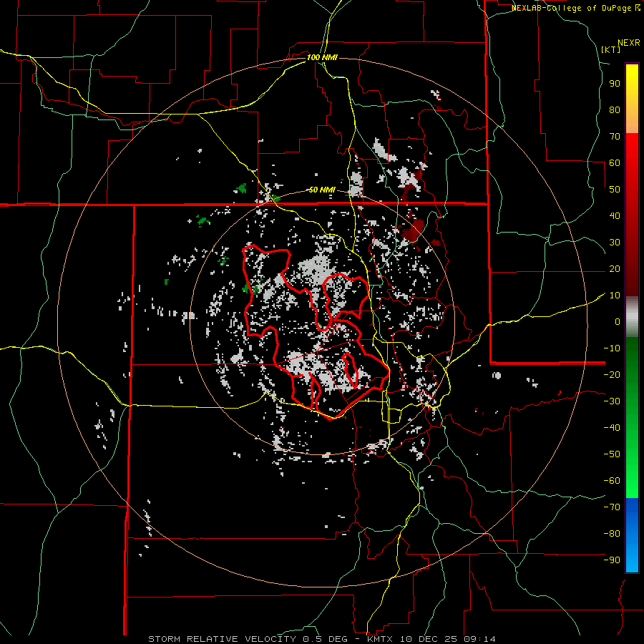Image resolution: width=644 pixels, height=644 pixels.
Task: Select the NEXR label above color scale
Action: click(x=628, y=42)
